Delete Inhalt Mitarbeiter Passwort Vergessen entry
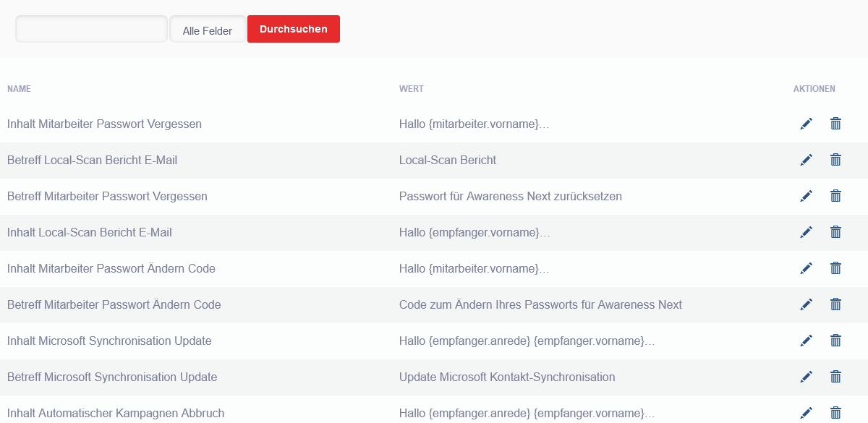The image size is (868, 423). [x=835, y=124]
